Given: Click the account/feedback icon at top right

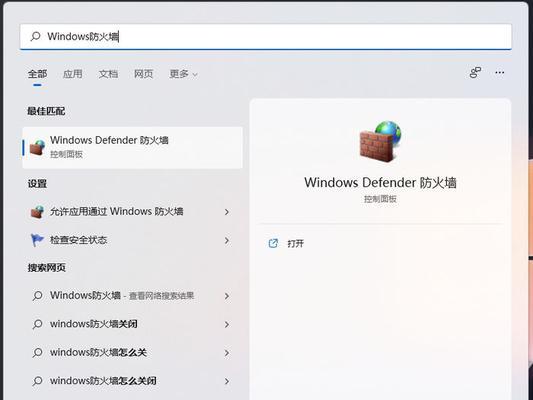Looking at the screenshot, I should [475, 72].
